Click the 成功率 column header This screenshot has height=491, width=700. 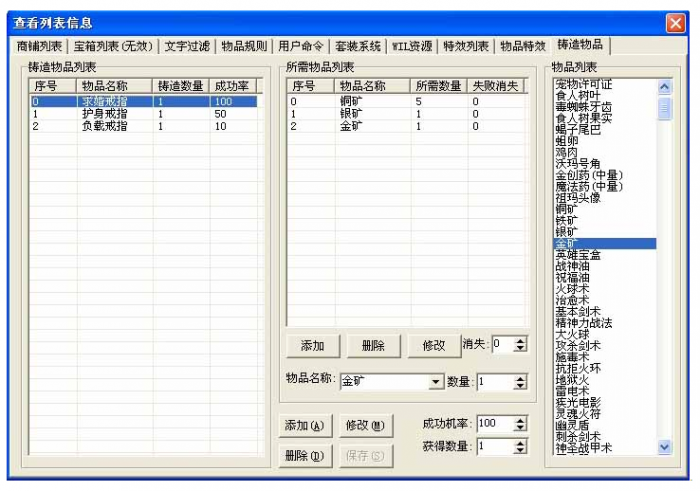pos(230,86)
